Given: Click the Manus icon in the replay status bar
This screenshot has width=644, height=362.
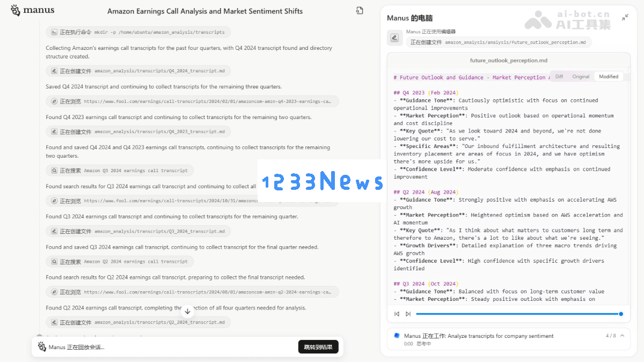Looking at the screenshot, I should [x=42, y=346].
